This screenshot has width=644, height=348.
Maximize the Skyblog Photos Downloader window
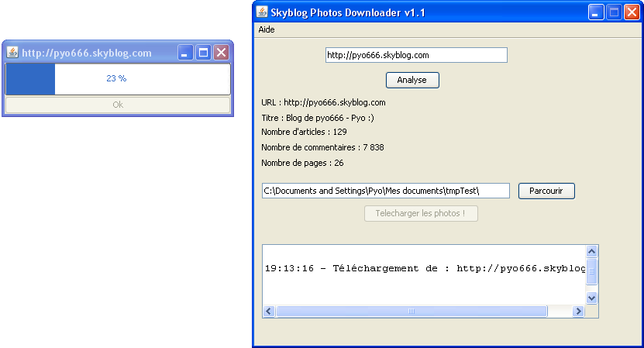(x=614, y=12)
